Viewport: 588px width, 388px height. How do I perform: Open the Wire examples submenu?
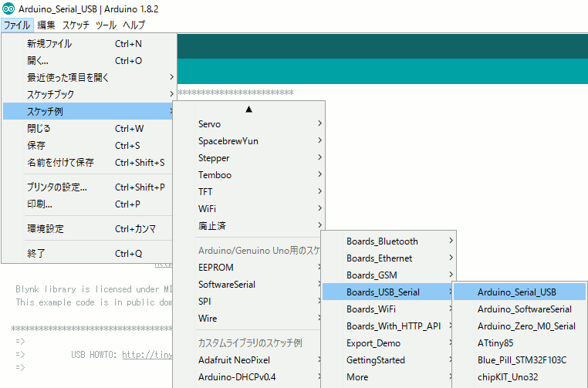tap(248, 319)
